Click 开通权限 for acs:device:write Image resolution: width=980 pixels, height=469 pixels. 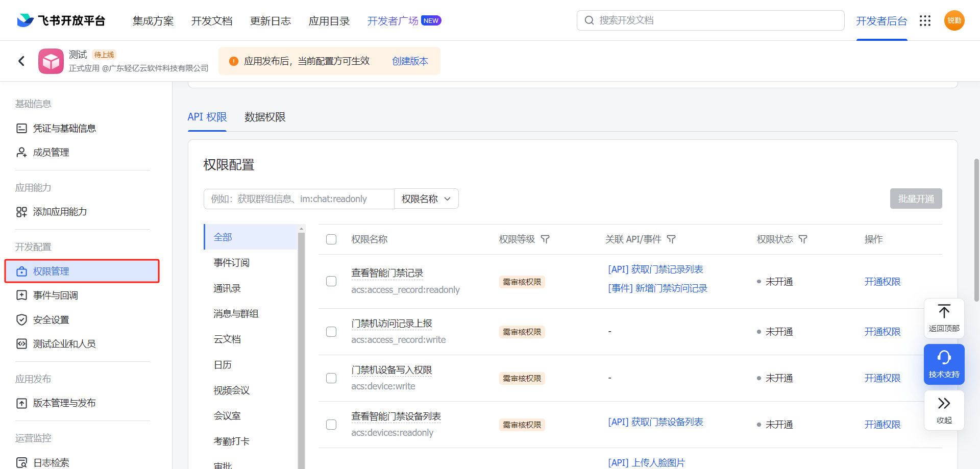883,378
